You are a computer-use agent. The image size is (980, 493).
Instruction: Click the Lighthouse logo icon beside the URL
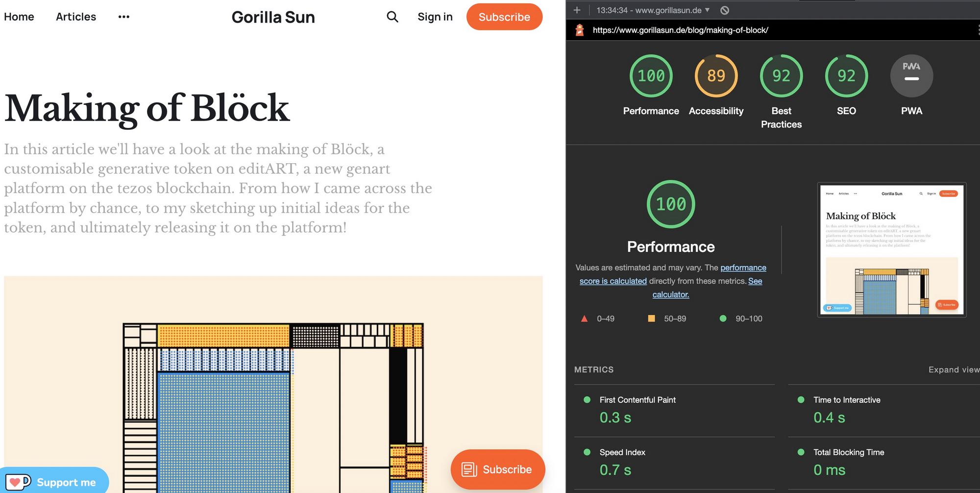[580, 30]
